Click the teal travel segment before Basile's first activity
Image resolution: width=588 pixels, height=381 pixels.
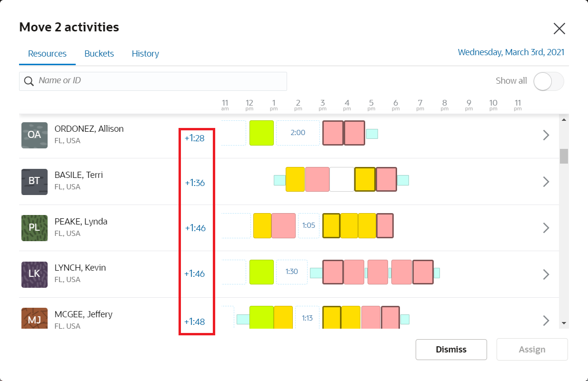click(x=279, y=179)
